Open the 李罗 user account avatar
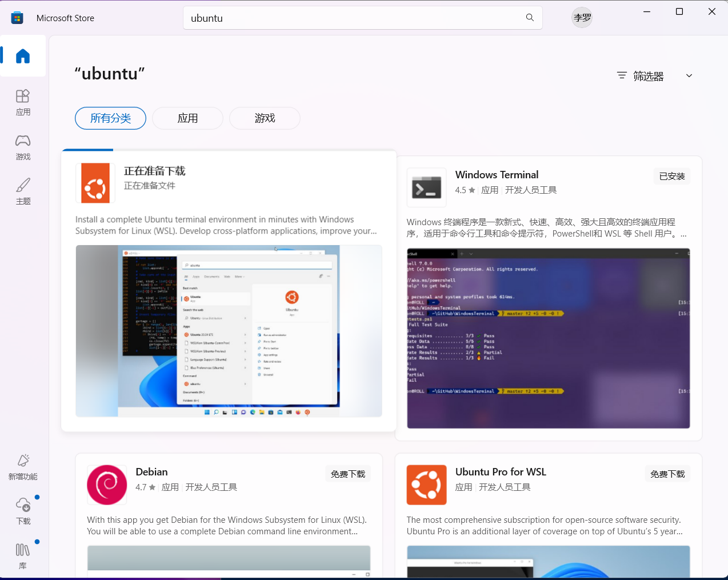 point(582,18)
